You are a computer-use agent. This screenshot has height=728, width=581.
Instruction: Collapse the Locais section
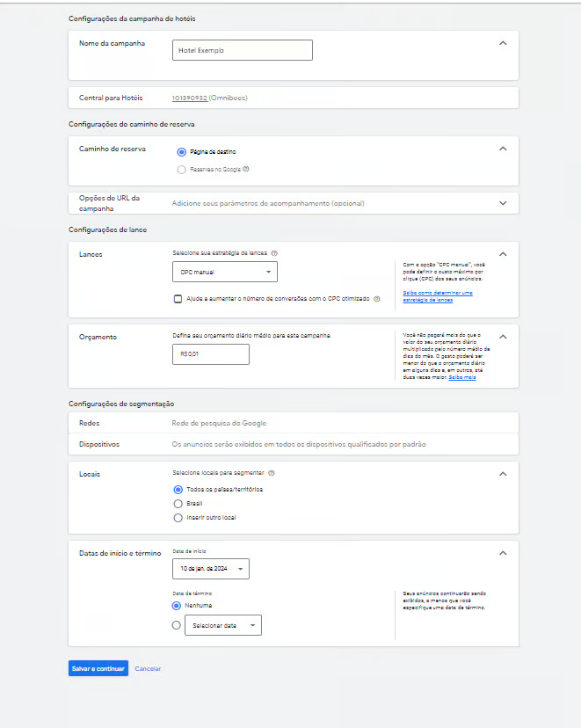[x=503, y=474]
